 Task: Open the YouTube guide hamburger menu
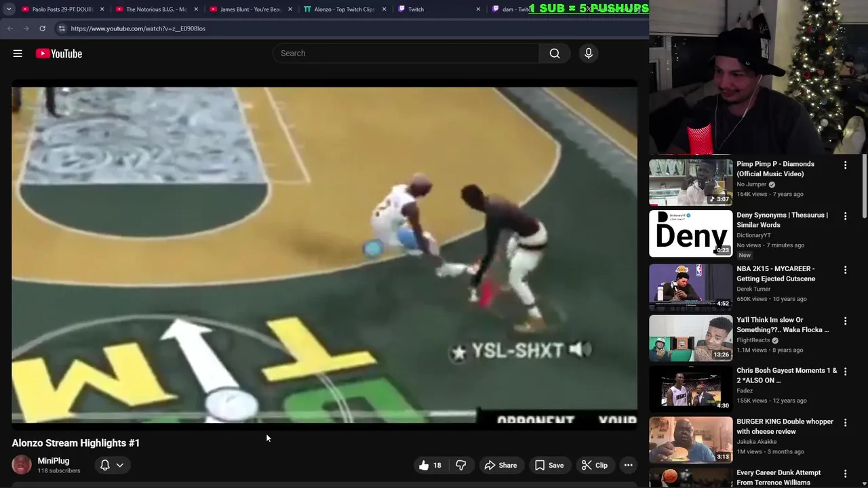tap(18, 54)
